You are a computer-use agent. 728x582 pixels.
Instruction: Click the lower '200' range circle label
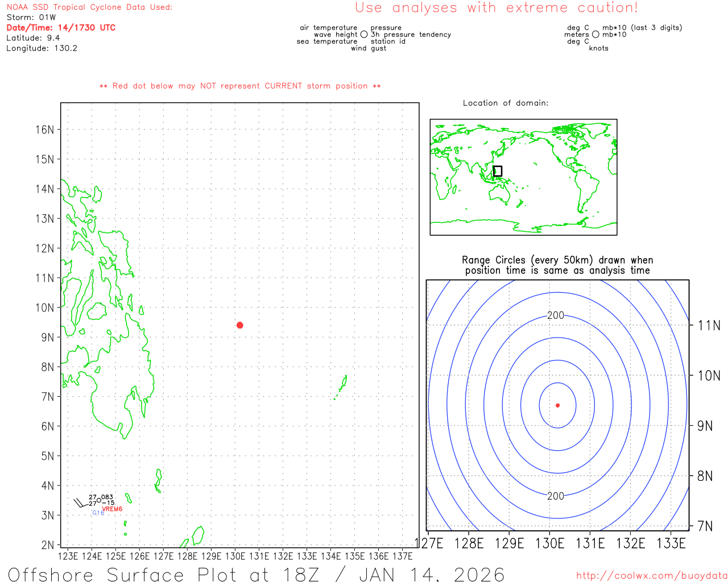tap(556, 496)
